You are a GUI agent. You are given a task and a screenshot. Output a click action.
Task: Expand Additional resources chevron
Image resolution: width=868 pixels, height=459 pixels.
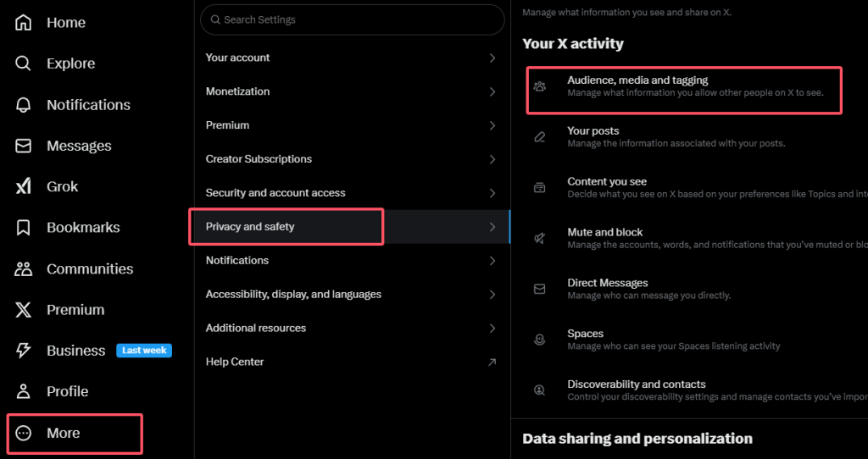[x=492, y=328]
